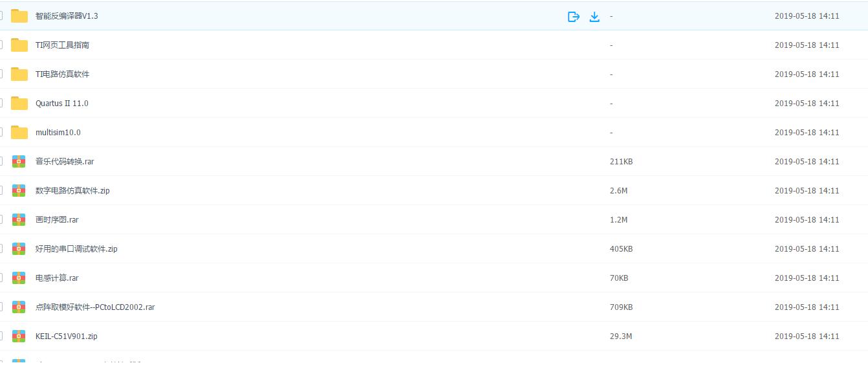Select checkbox beside 好用的串口调试软件.zip

(x=1, y=248)
